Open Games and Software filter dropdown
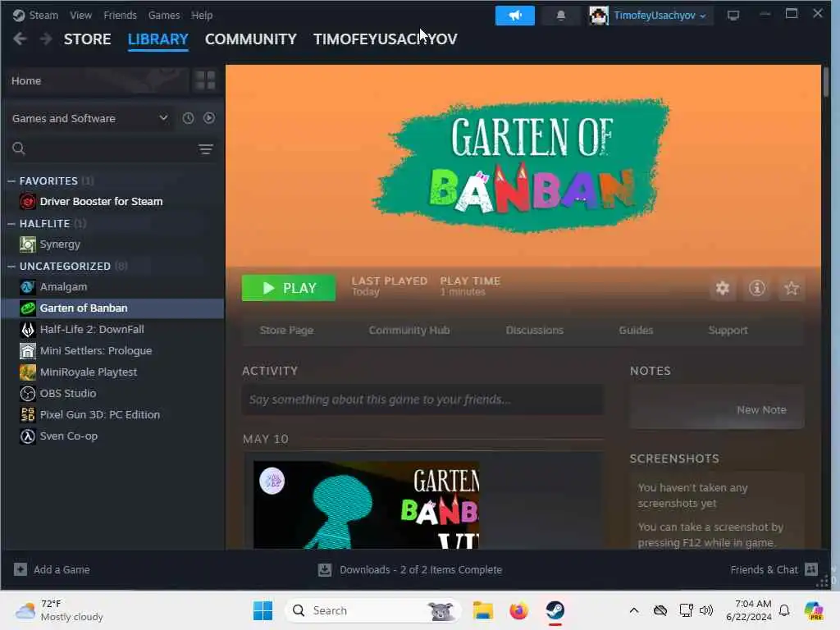This screenshot has width=840, height=630. coord(90,118)
